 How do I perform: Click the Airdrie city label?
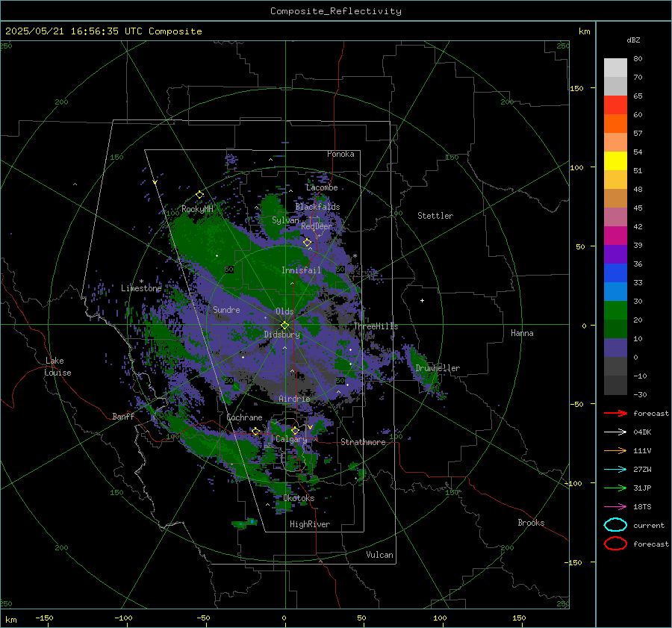tap(294, 399)
